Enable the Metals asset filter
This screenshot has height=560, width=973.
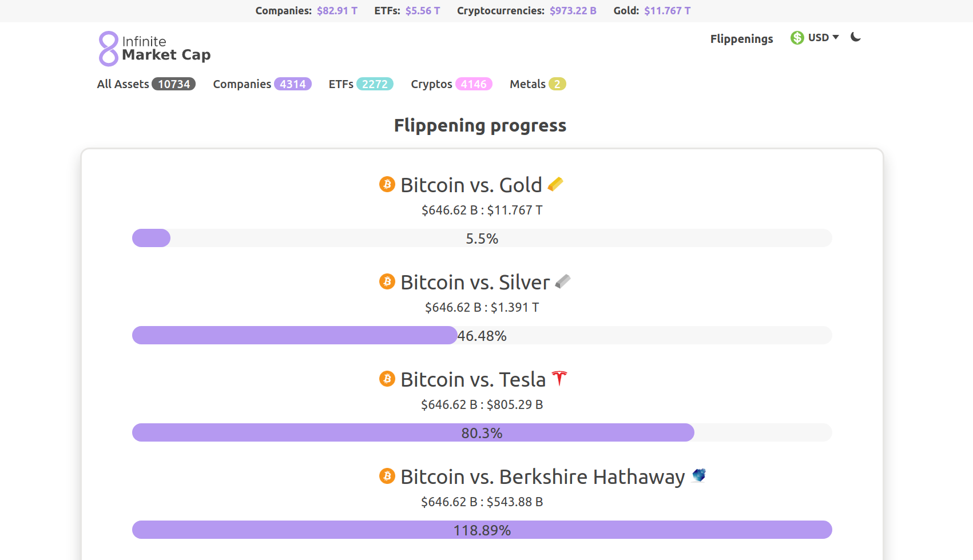tap(527, 84)
